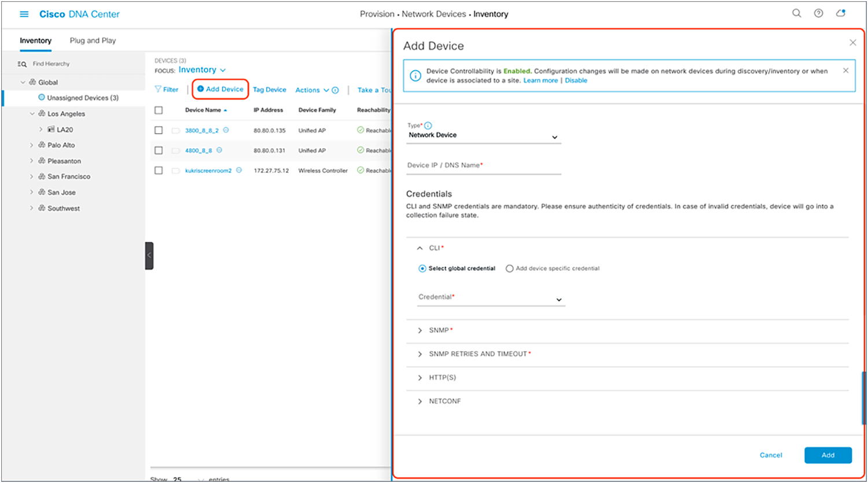The image size is (868, 483).
Task: Click the device icon beside kukriscreenroom2 row
Action: [175, 171]
